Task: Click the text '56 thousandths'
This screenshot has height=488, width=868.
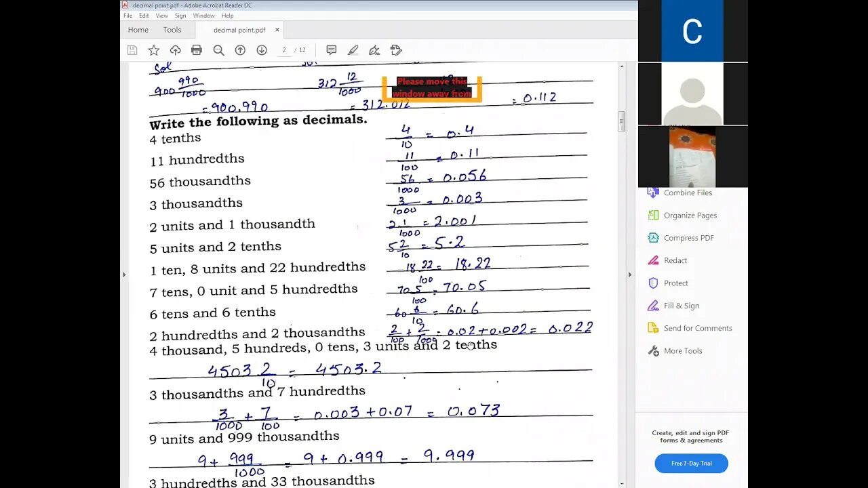Action: [200, 181]
